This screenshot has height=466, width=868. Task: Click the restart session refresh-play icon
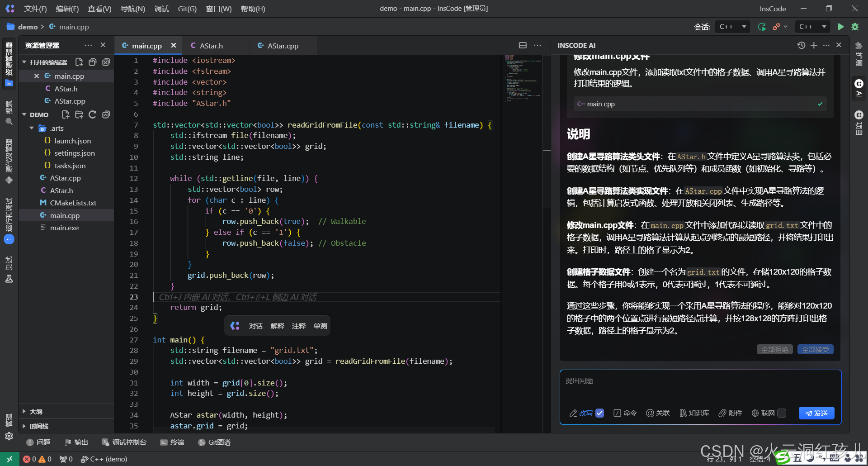762,27
